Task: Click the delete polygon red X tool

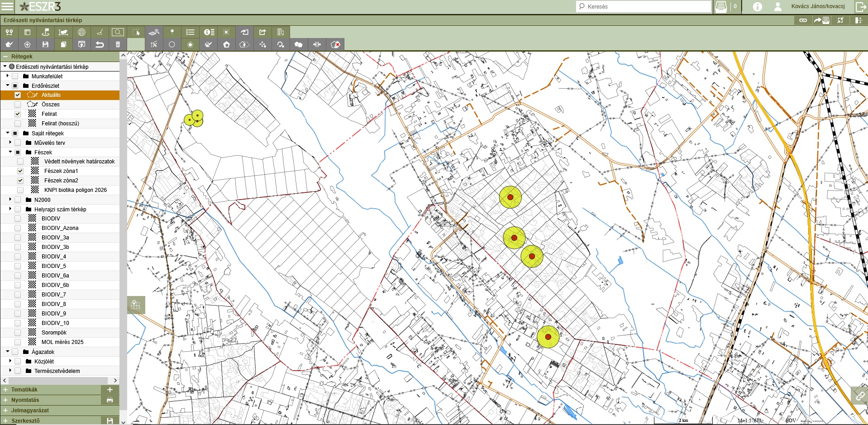Action: click(335, 44)
